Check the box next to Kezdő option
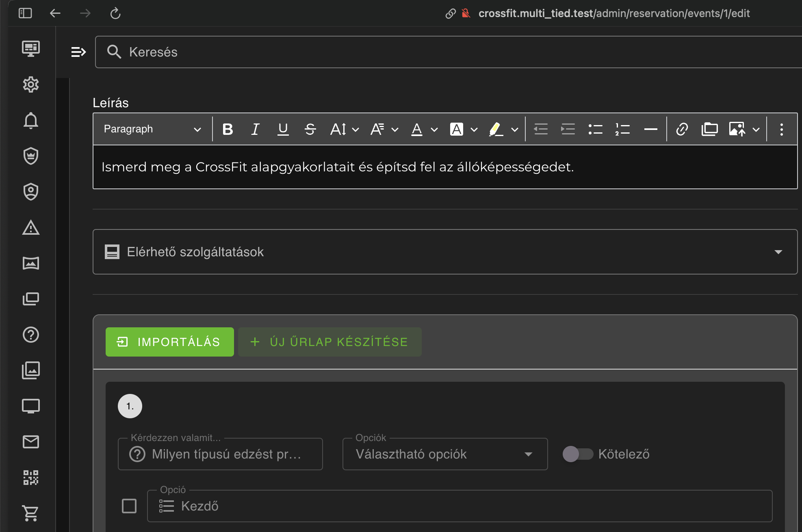 (129, 506)
